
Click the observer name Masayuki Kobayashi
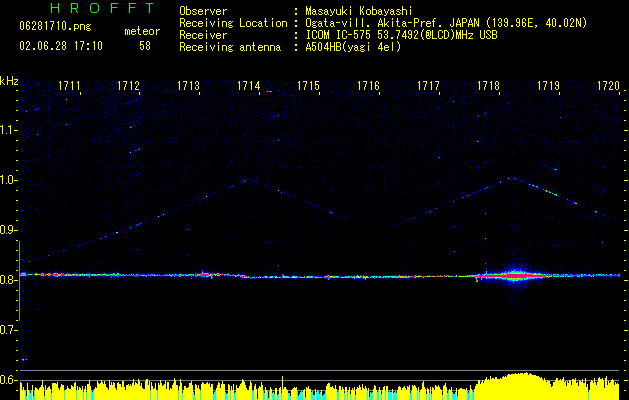click(359, 11)
